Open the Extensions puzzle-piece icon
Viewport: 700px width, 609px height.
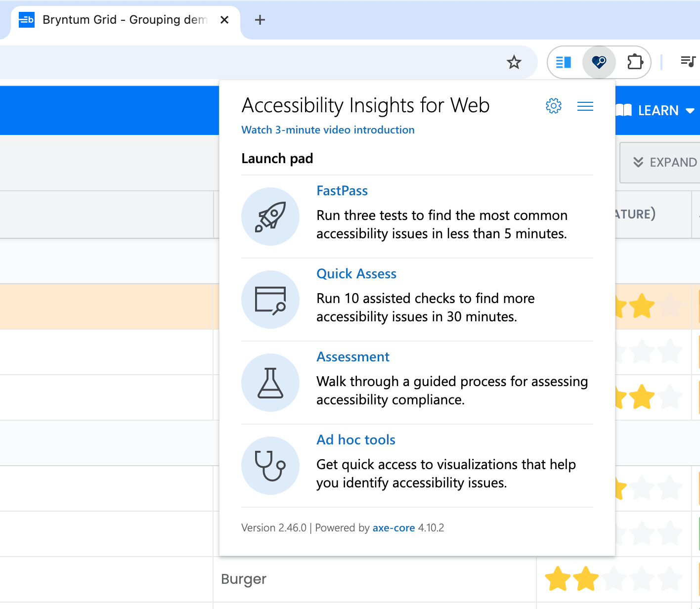click(635, 62)
